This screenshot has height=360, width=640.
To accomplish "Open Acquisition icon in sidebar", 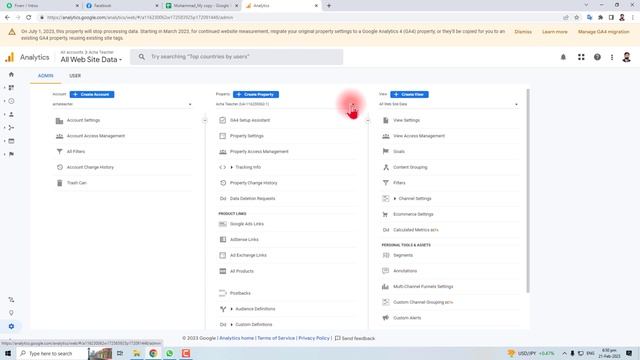I will pos(11,128).
